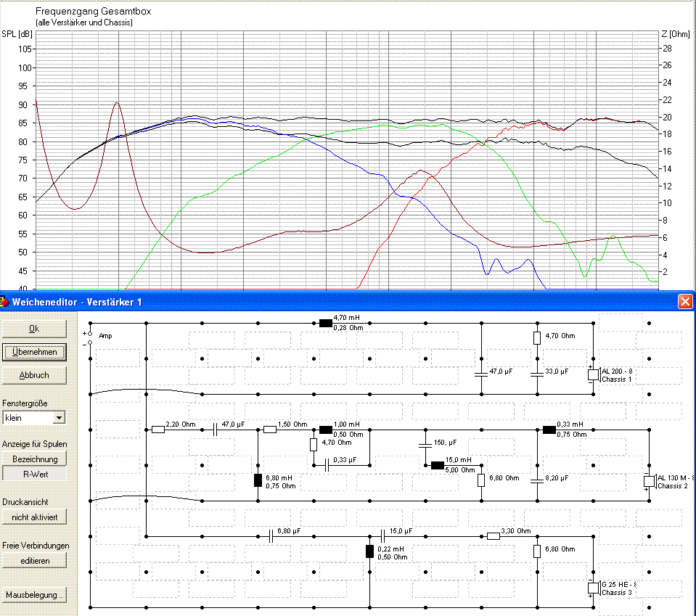Click editieren under Freie Verbindungen
Image resolution: width=696 pixels, height=616 pixels.
(x=35, y=560)
